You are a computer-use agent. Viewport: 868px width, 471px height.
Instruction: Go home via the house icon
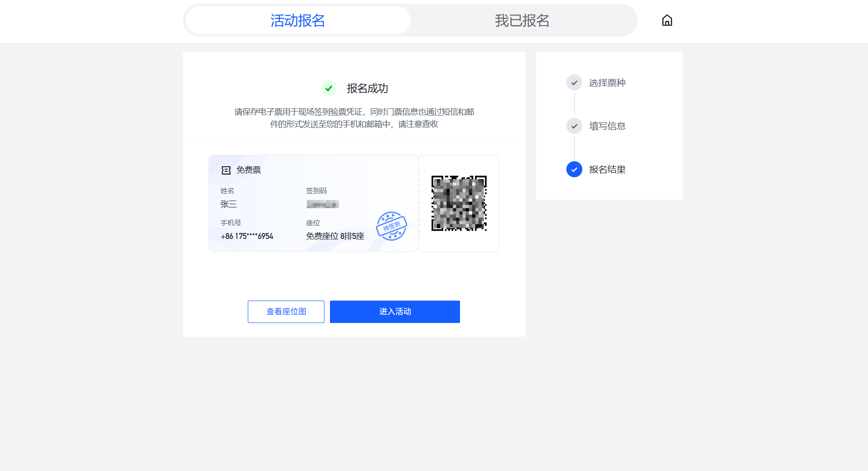667,20
